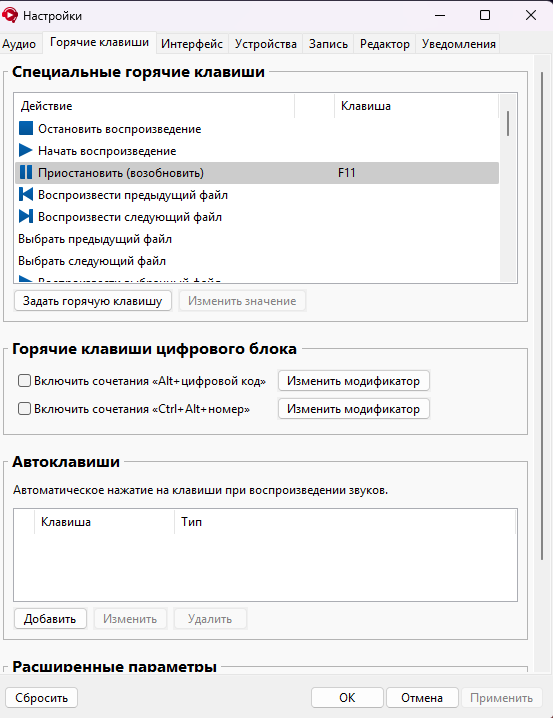The image size is (553, 718).
Task: Click the next-track icon for Воспроизвести следующий файл
Action: pyautogui.click(x=26, y=217)
